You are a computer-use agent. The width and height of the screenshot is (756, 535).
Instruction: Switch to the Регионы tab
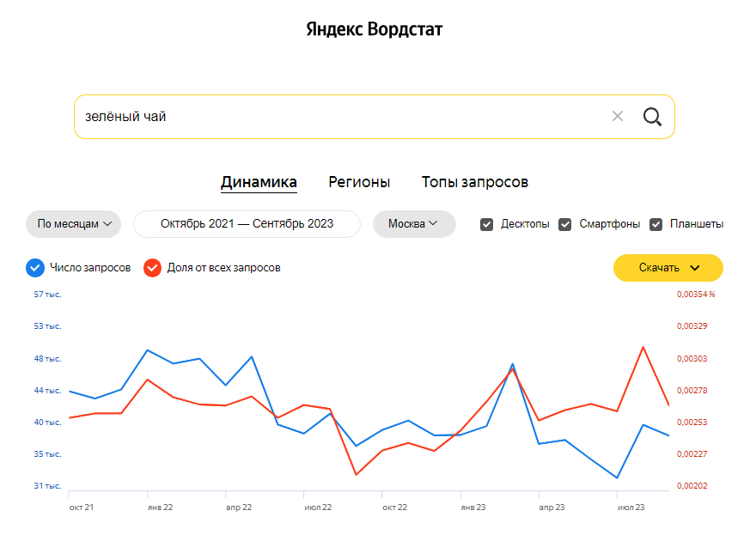coord(359,182)
